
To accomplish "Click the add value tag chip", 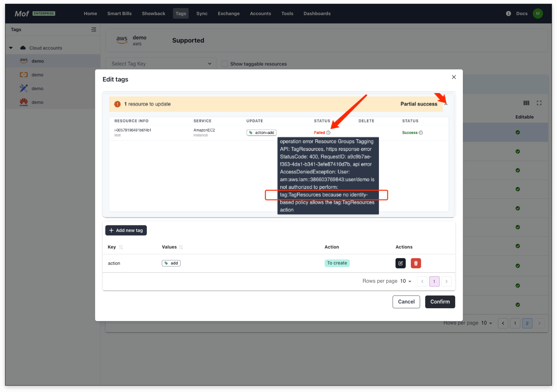I will click(171, 263).
